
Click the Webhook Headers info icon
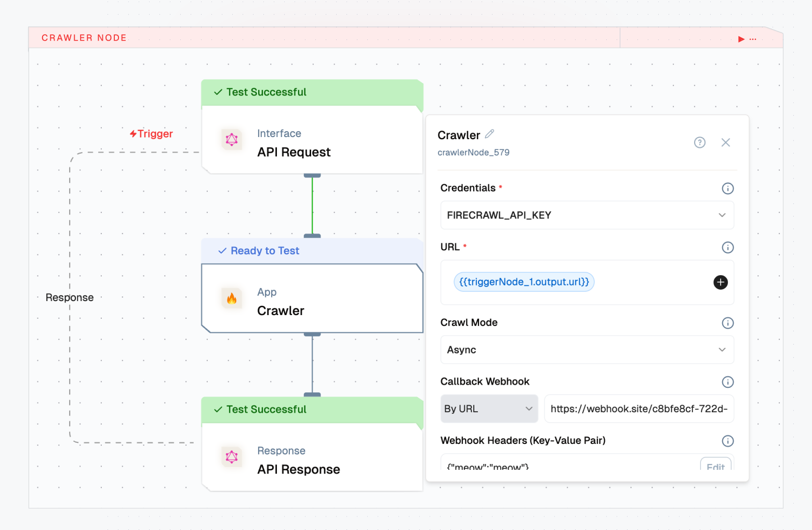coord(728,441)
